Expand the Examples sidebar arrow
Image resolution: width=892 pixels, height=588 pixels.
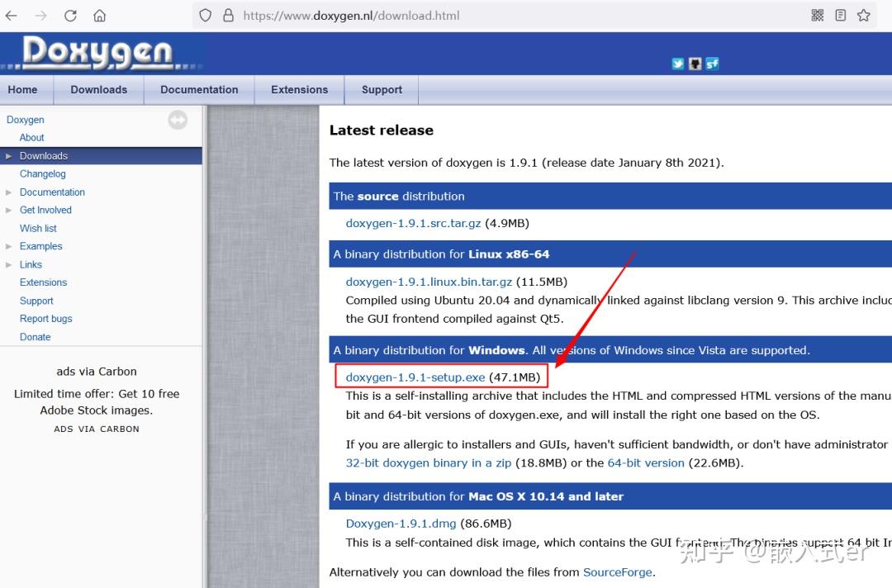click(8, 246)
